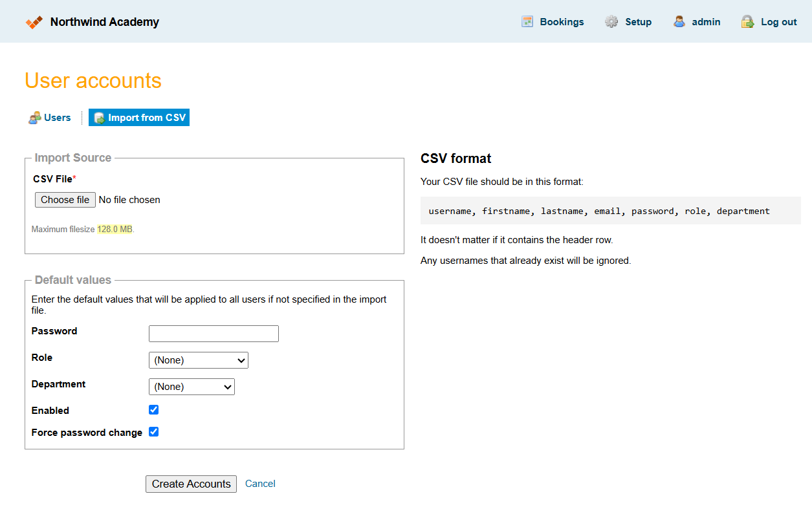Screen dimensions: 812x507
Task: Click the Bookings calendar icon
Action: tap(527, 22)
